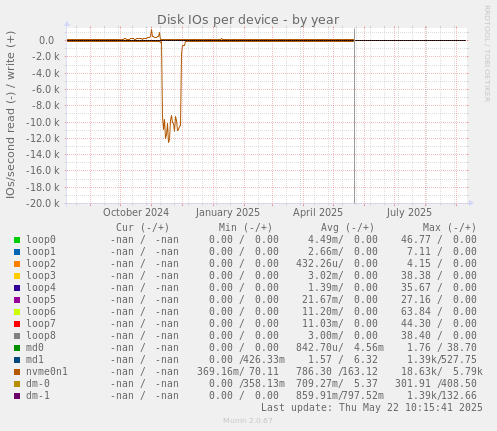Click the nvme0n1 min value 369.16m/70.11

click(238, 371)
